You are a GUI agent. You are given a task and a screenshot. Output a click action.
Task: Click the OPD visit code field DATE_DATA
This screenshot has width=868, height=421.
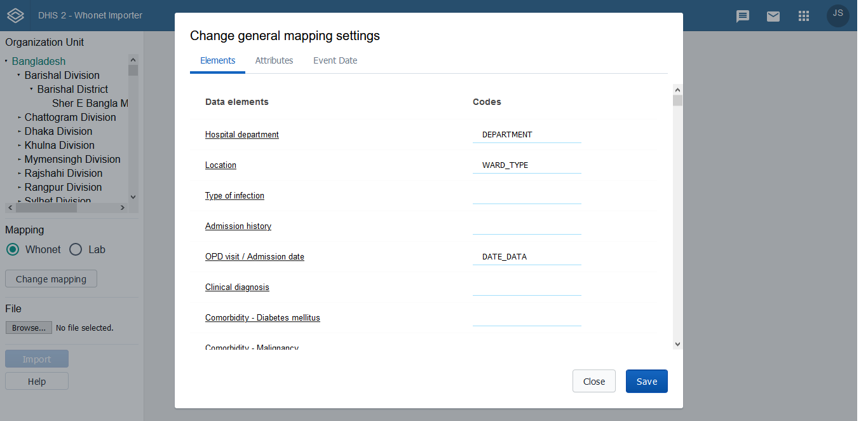click(x=527, y=257)
